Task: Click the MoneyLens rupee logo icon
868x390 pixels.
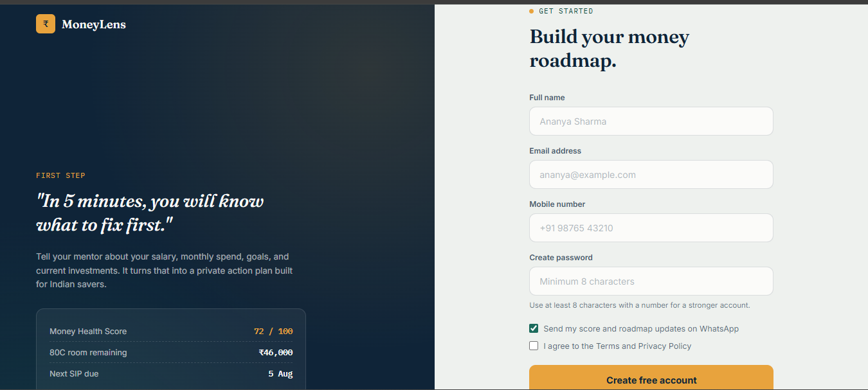Action: tap(46, 24)
